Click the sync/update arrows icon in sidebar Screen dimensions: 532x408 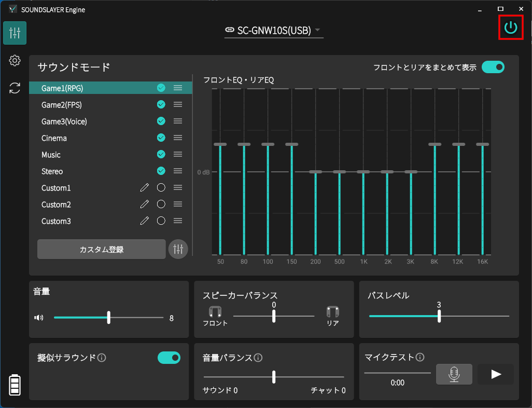[15, 88]
